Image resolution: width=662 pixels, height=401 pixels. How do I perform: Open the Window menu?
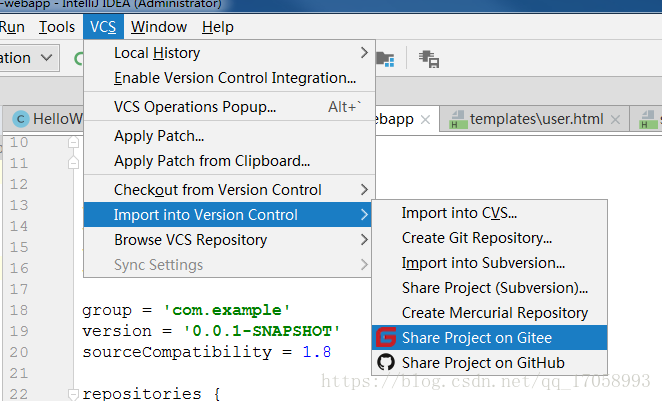pos(159,27)
